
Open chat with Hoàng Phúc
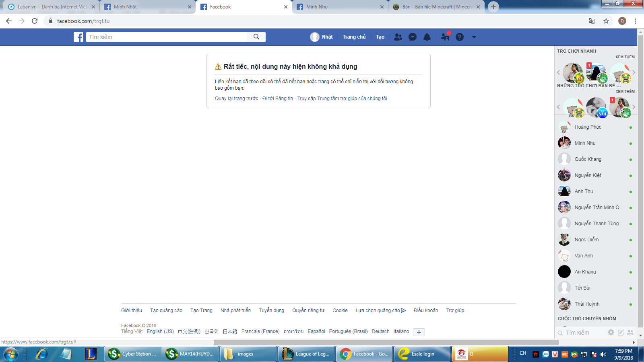(596, 127)
